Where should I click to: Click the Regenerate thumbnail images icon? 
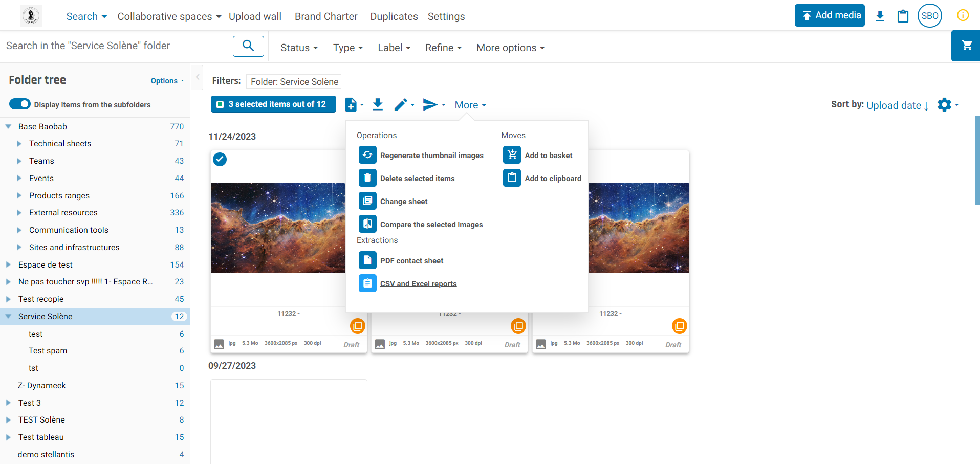(x=367, y=155)
